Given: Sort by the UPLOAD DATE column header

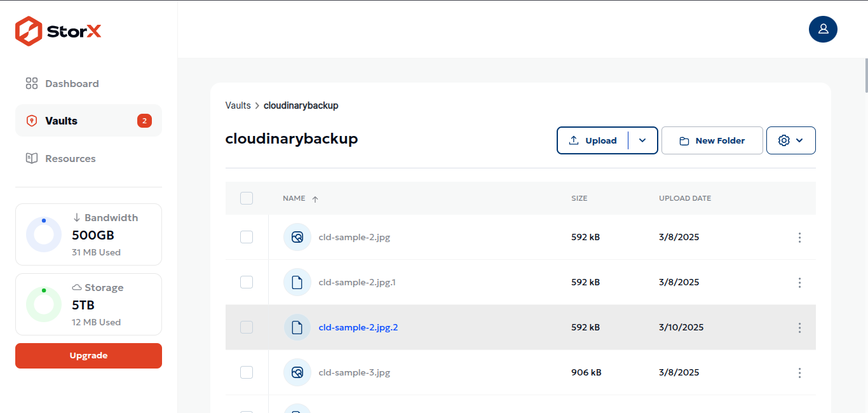Looking at the screenshot, I should point(685,198).
